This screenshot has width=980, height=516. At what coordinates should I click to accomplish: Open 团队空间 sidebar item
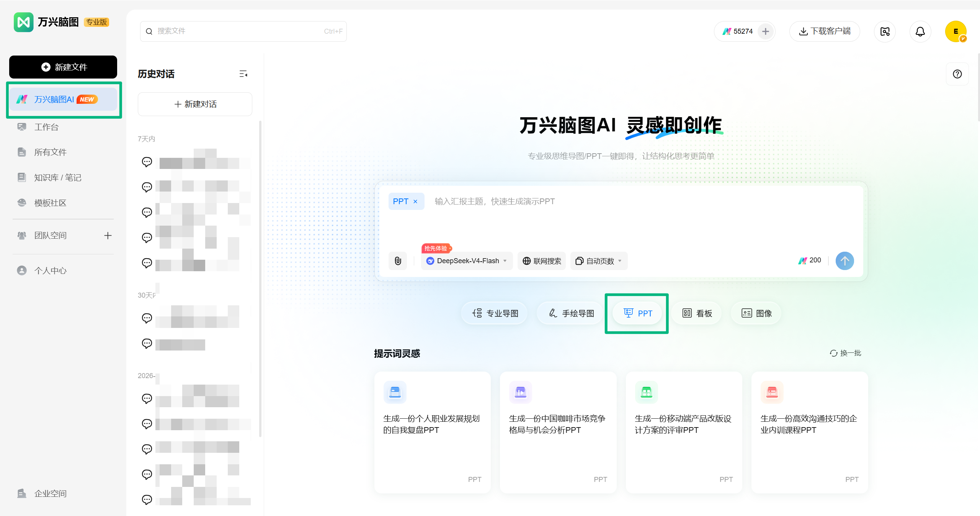(50, 235)
